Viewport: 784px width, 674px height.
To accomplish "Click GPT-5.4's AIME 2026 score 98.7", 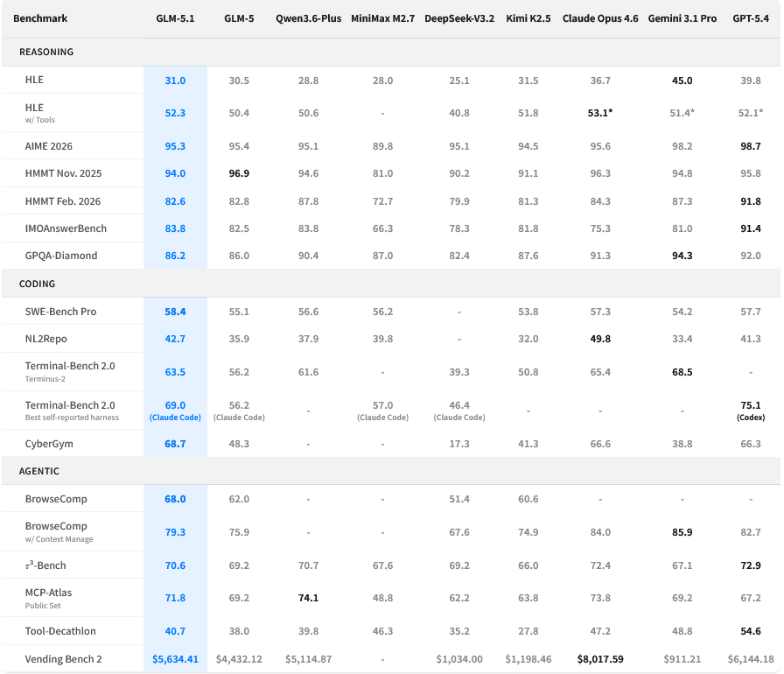I will (x=751, y=146).
